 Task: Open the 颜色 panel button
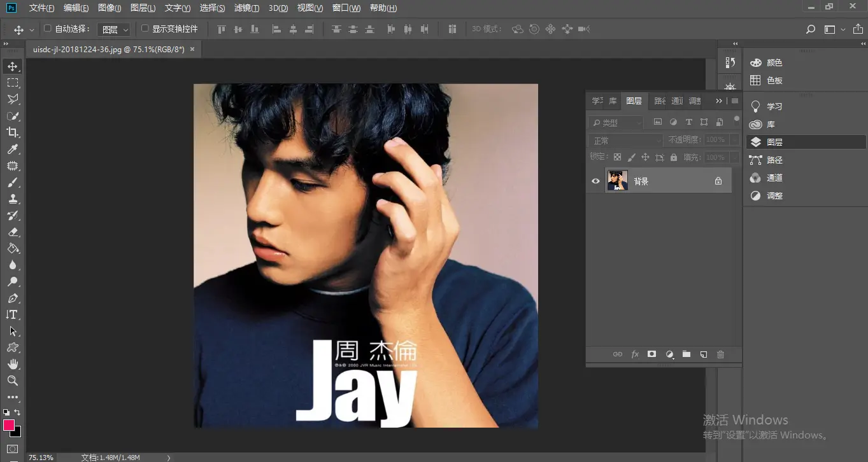tap(767, 62)
